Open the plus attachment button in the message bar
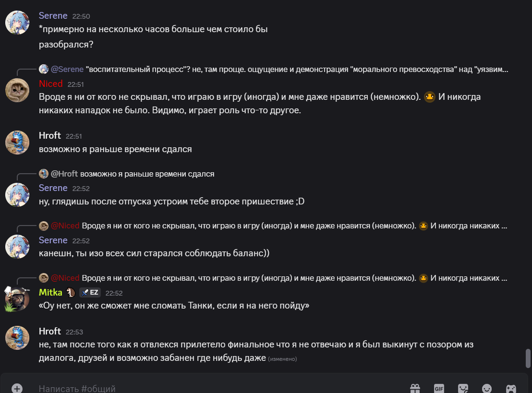Viewport: 532px width, 393px height. (x=17, y=388)
